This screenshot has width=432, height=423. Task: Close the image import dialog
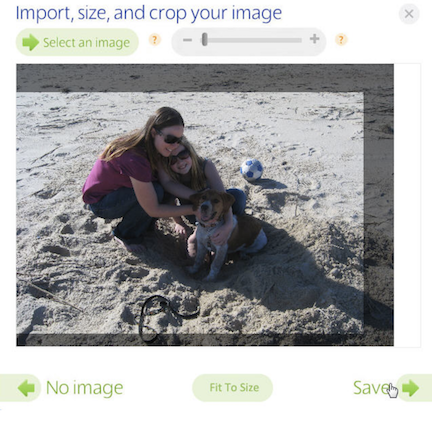[x=409, y=14]
